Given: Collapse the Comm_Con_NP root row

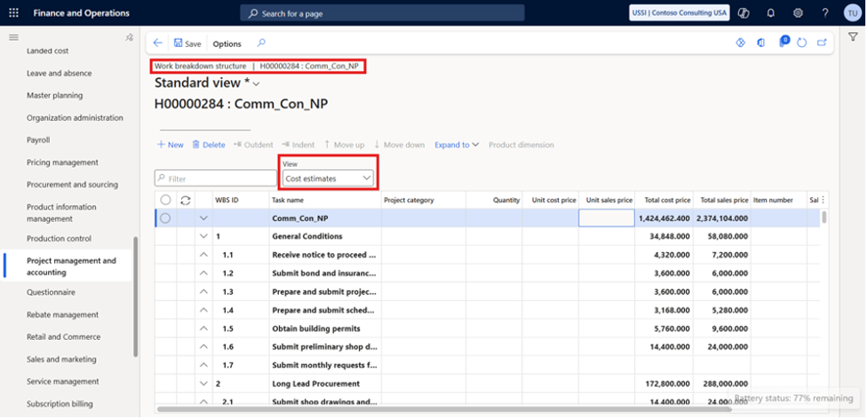Looking at the screenshot, I should pyautogui.click(x=203, y=218).
